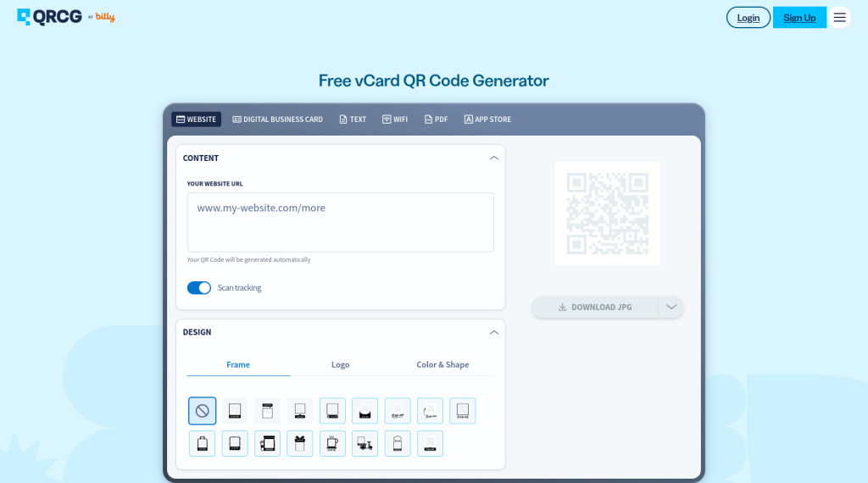Select the gift box frame
This screenshot has width=868, height=483.
299,443
